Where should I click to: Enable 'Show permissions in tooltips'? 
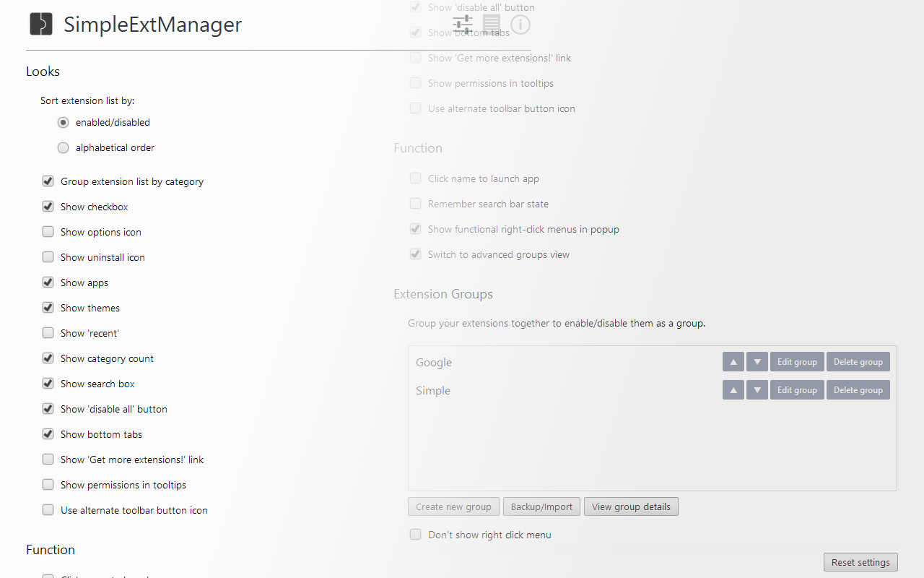48,484
